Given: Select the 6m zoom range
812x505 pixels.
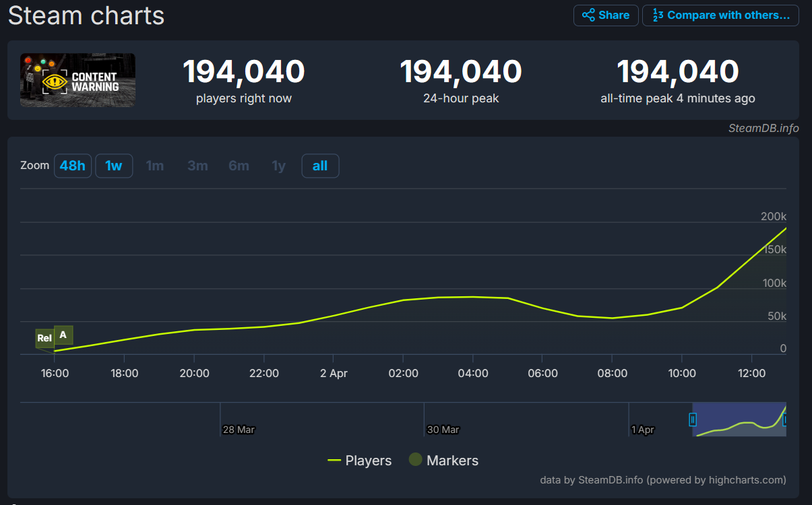Looking at the screenshot, I should click(239, 166).
